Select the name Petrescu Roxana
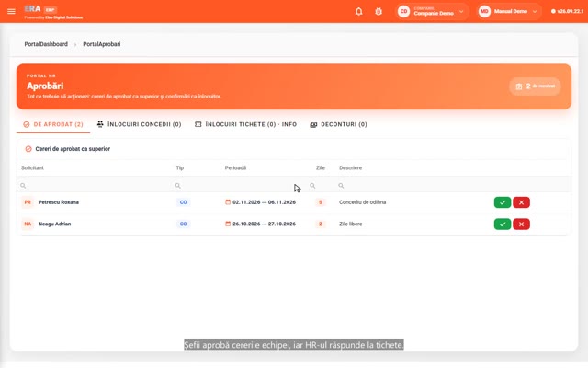The width and height of the screenshot is (588, 368). [x=59, y=202]
